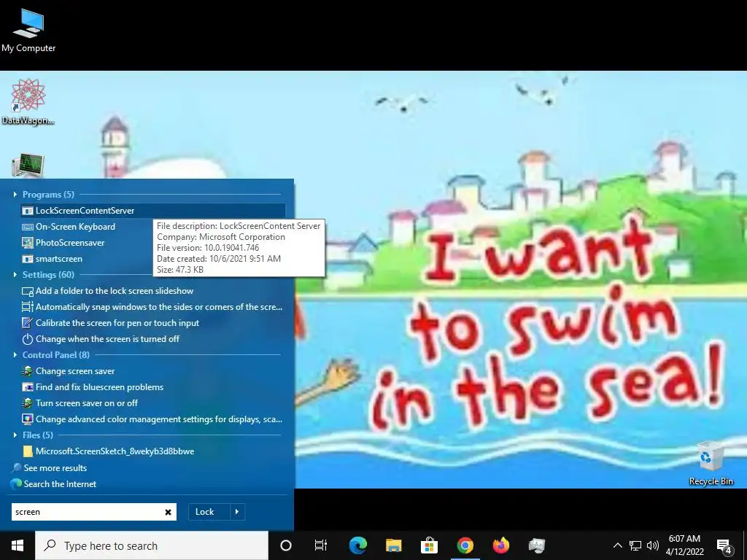Screen dimensions: 747x560
Task: Open network status tray icon
Action: pyautogui.click(x=635, y=545)
